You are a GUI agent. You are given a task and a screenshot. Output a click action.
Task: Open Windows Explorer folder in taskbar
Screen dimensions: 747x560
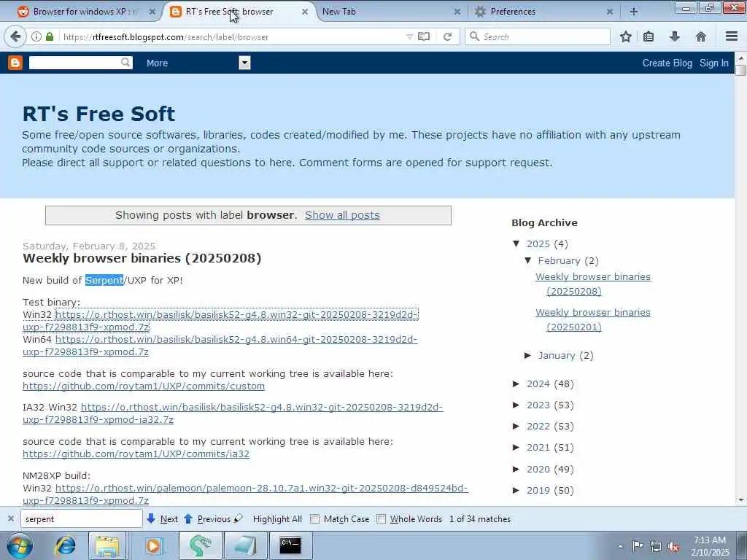pos(107,545)
